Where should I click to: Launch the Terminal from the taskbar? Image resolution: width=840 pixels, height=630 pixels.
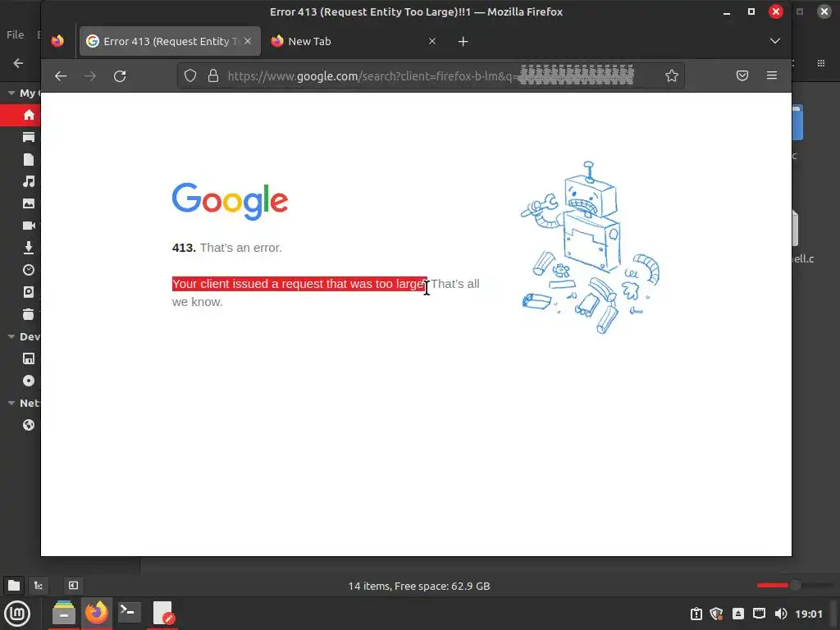click(x=129, y=614)
